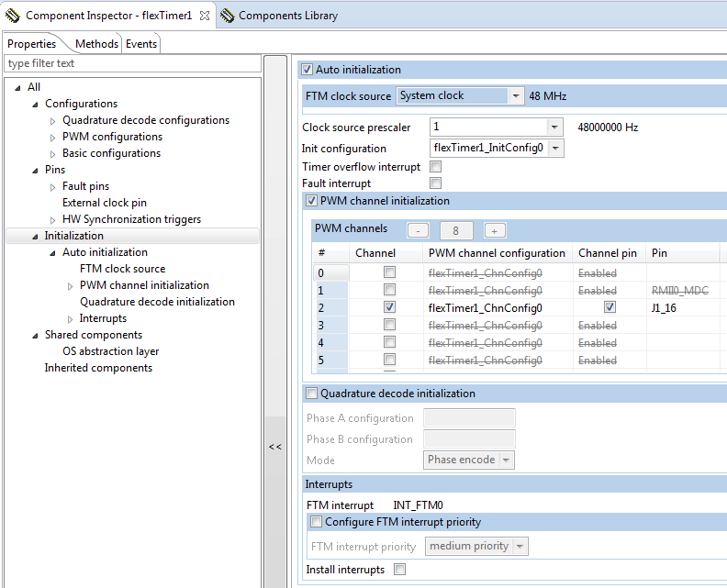Expand HW Synchronization triggers node
727x588 pixels.
point(53,220)
